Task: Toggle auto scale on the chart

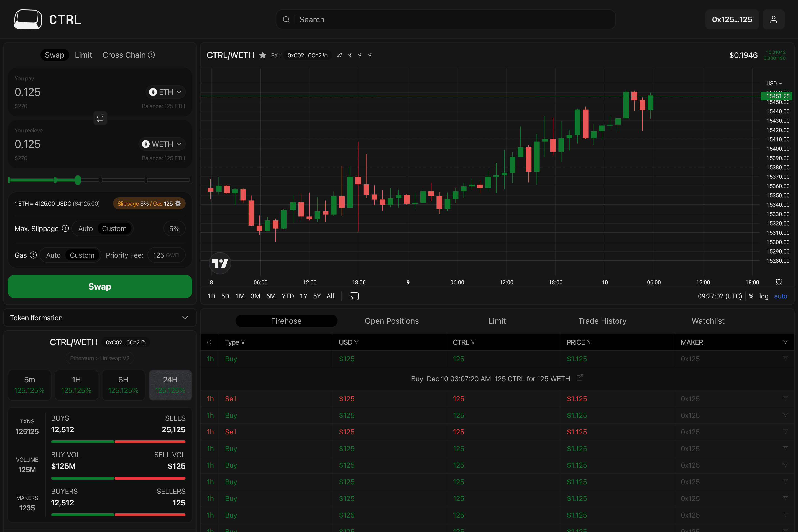Action: click(780, 296)
